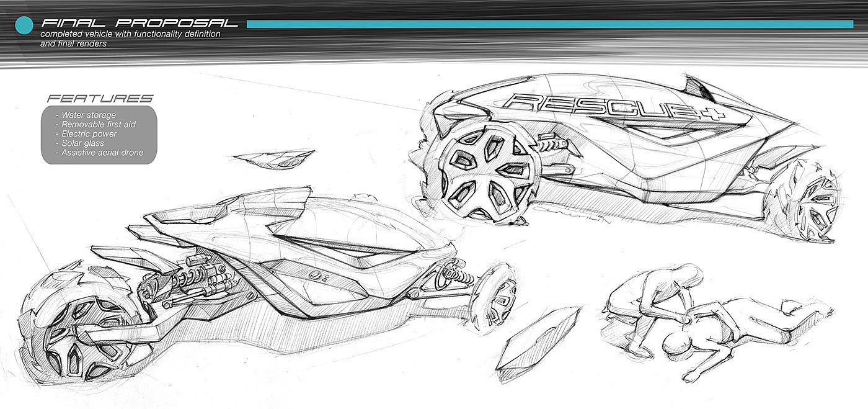Select the 'Water storage' feature line
Image resolution: width=868 pixels, height=409 pixels.
pyautogui.click(x=85, y=115)
